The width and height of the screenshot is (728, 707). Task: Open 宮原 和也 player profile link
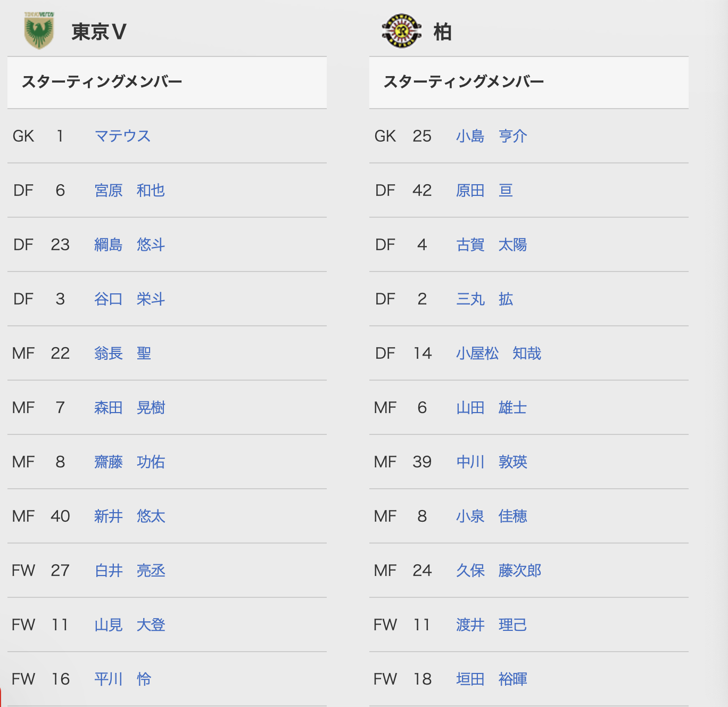(129, 190)
